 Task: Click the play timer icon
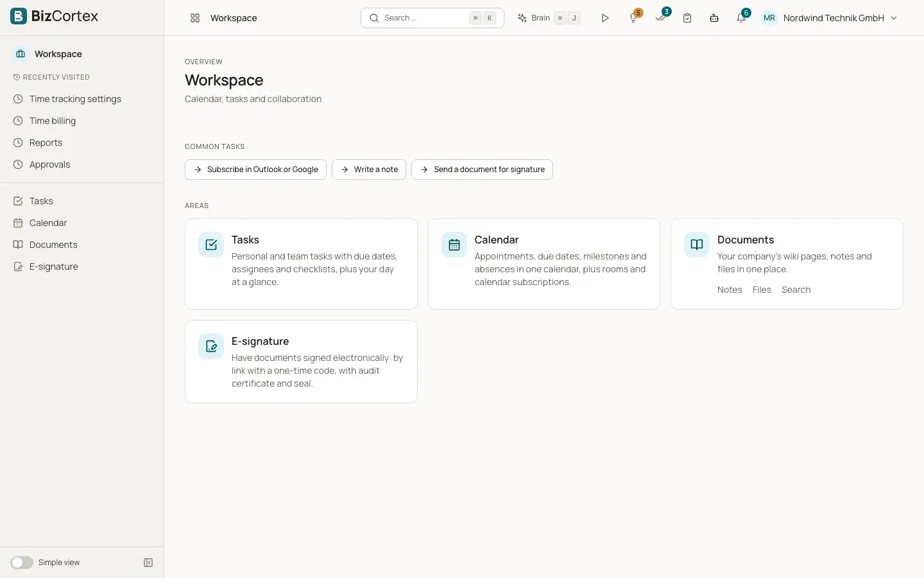604,18
